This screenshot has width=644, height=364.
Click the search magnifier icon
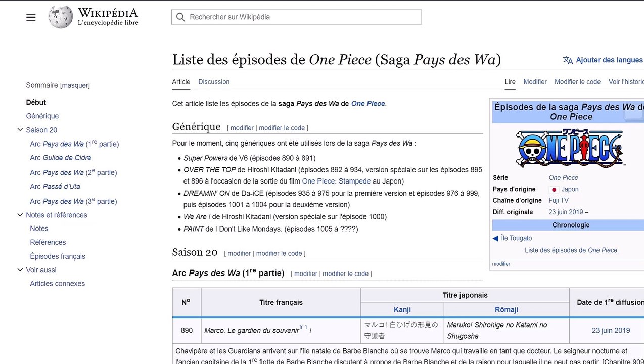[180, 17]
